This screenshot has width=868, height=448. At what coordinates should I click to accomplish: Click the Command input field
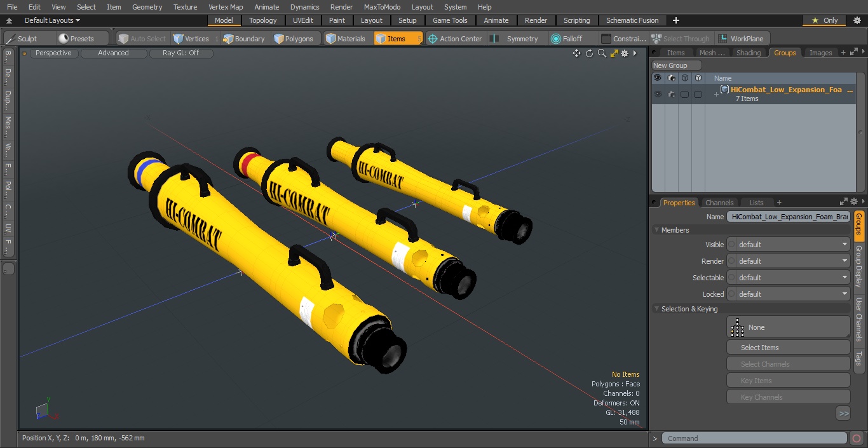pos(754,438)
